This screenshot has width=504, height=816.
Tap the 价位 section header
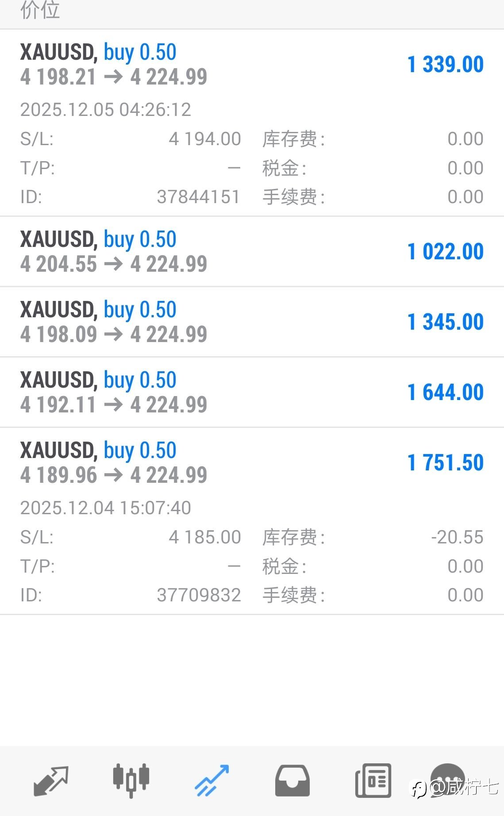(40, 11)
